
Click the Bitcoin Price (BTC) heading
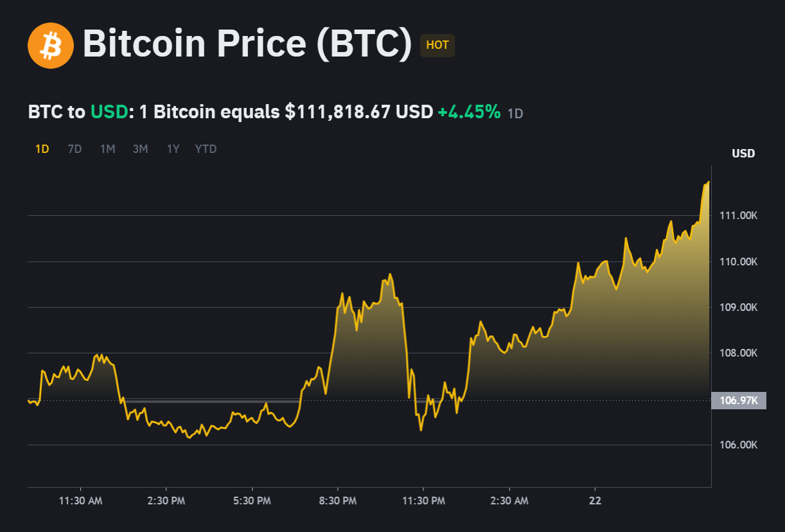click(247, 45)
